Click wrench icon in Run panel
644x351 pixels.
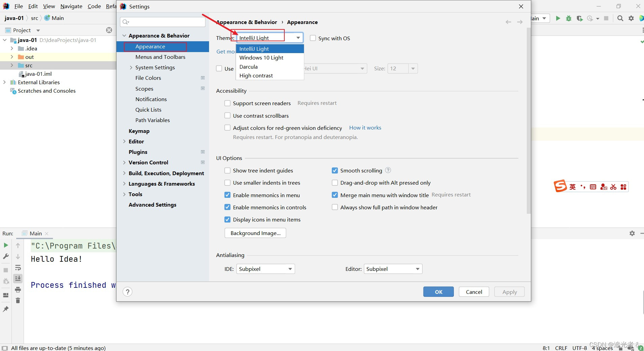[6, 256]
